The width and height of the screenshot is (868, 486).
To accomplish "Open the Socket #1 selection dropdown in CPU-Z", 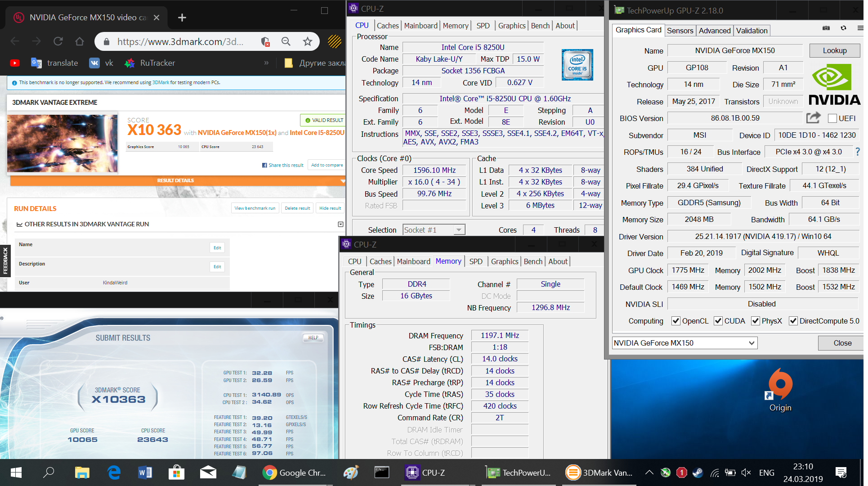I will tap(434, 230).
